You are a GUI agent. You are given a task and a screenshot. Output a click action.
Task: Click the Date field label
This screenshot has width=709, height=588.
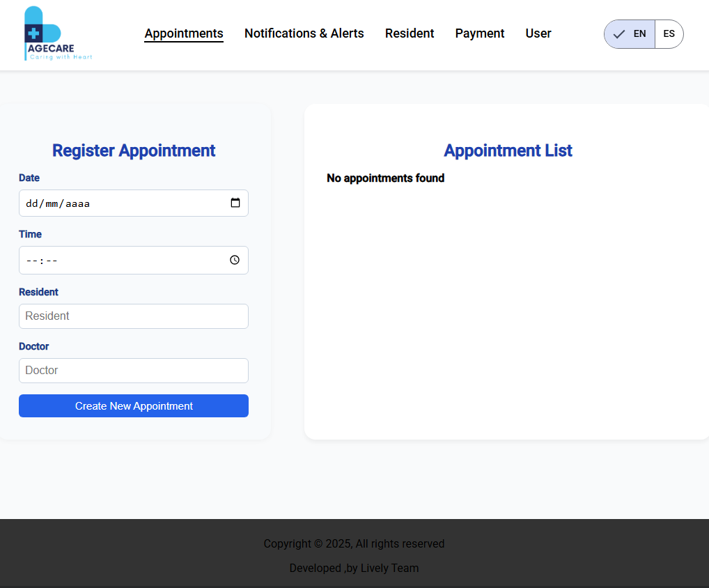click(29, 178)
